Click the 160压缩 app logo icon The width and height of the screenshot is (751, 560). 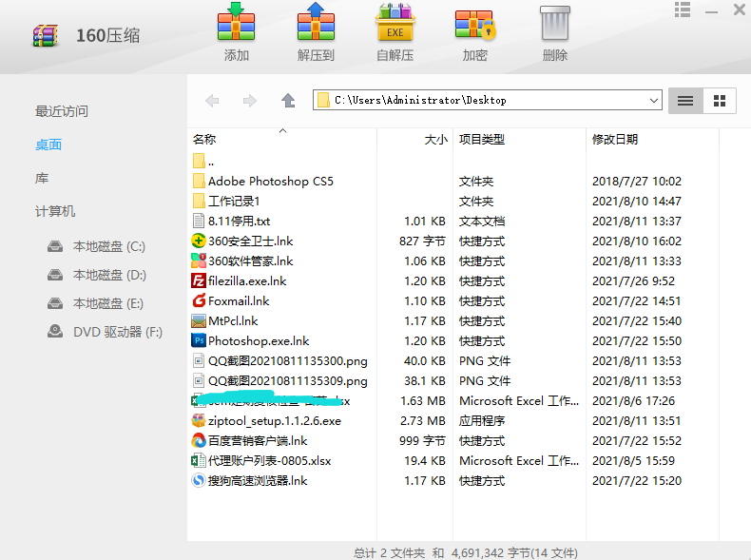point(46,35)
